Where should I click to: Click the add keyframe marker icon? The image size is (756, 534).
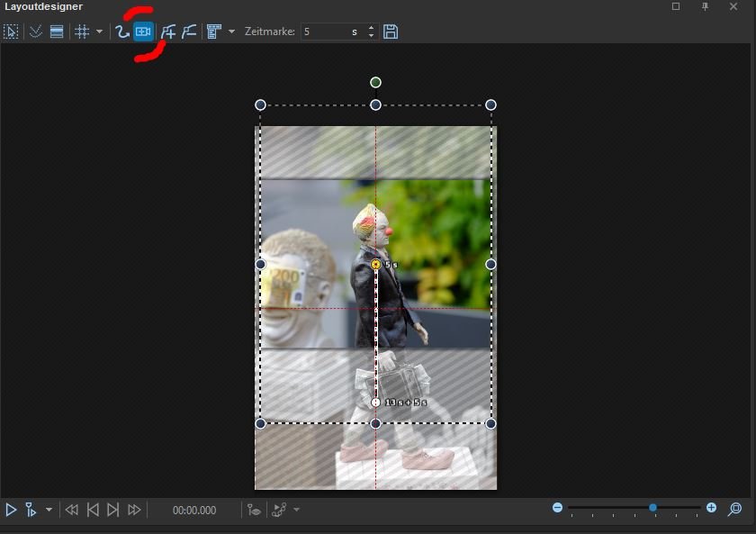167,32
